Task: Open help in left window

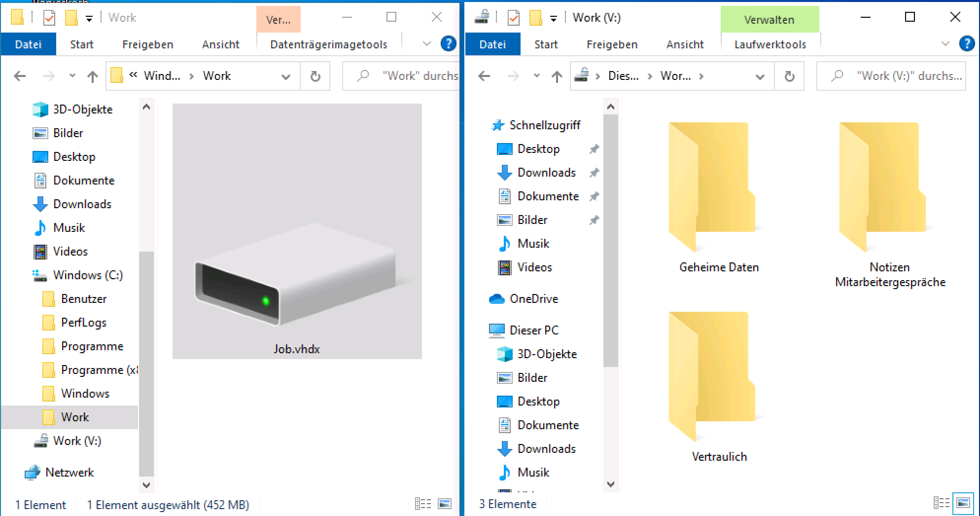Action: point(448,44)
